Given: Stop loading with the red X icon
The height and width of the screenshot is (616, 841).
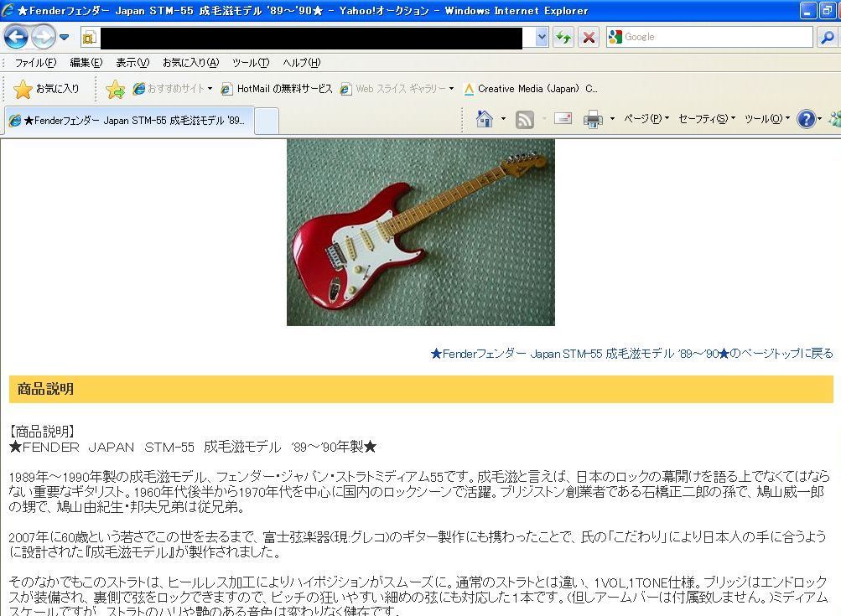Looking at the screenshot, I should pos(589,37).
